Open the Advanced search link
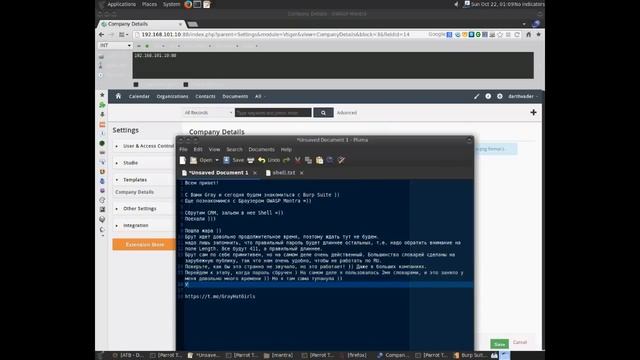 click(347, 113)
